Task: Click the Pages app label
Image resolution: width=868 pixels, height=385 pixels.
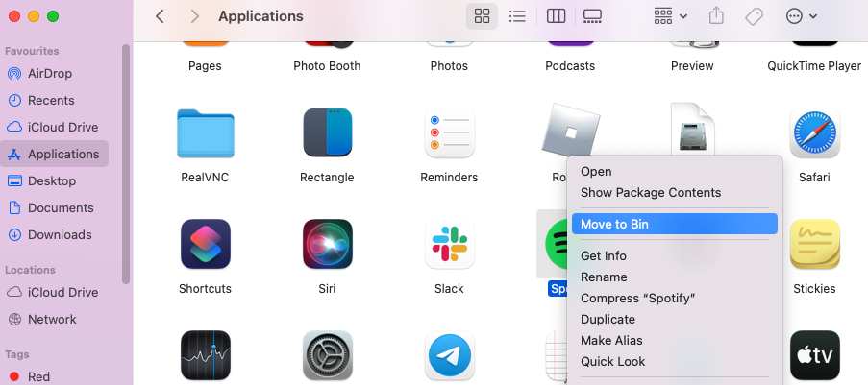Action: 205,66
